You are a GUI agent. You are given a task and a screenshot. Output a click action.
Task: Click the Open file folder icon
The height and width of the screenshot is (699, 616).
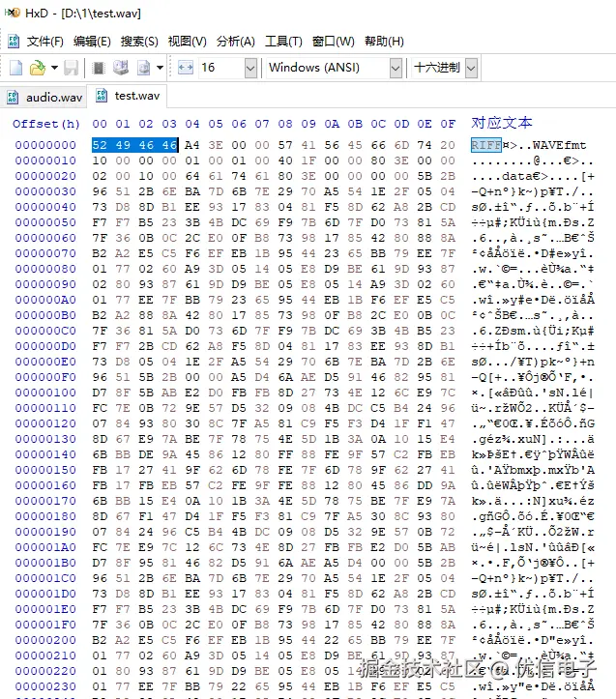pyautogui.click(x=38, y=68)
